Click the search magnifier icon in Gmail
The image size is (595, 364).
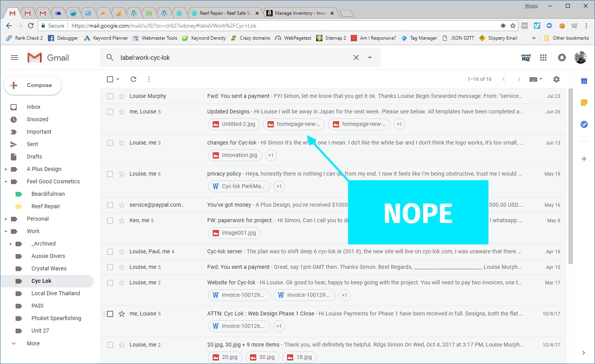(x=110, y=57)
